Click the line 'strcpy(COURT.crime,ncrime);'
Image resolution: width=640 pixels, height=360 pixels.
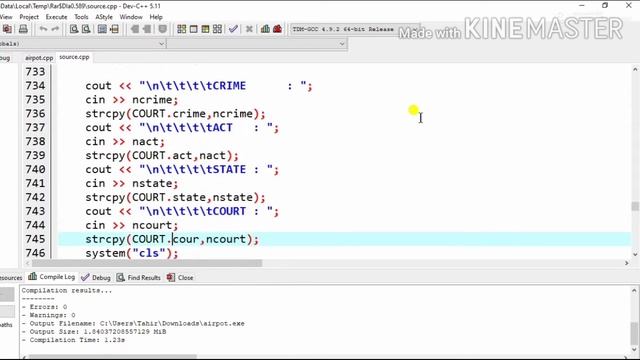tap(175, 113)
